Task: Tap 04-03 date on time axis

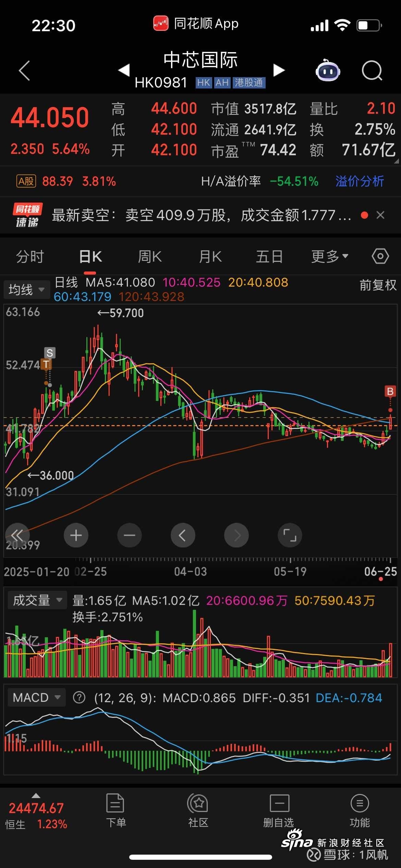Action: click(x=191, y=571)
